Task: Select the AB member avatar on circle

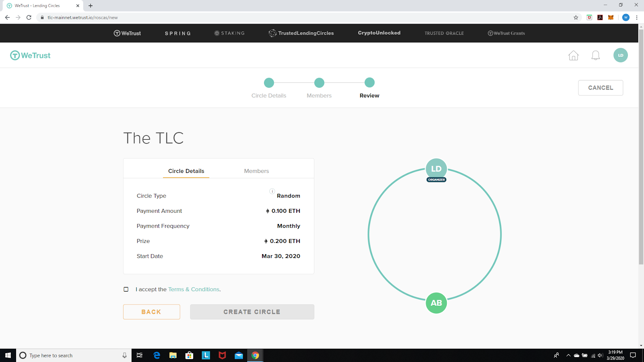Action: click(436, 303)
